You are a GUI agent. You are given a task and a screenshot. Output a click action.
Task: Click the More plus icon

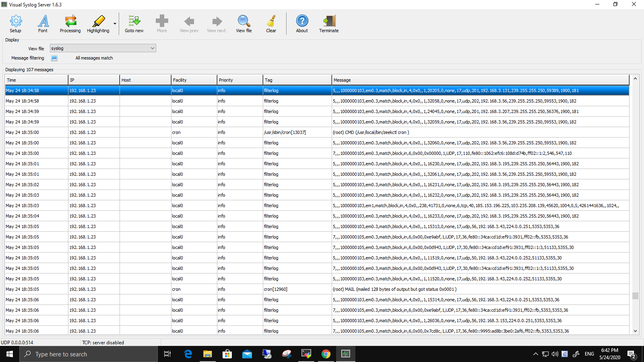(x=162, y=24)
